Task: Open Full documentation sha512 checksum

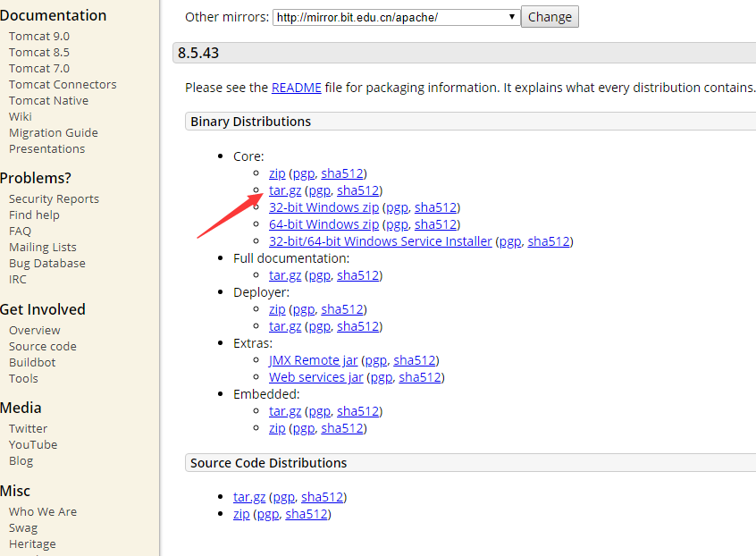Action: pos(357,275)
